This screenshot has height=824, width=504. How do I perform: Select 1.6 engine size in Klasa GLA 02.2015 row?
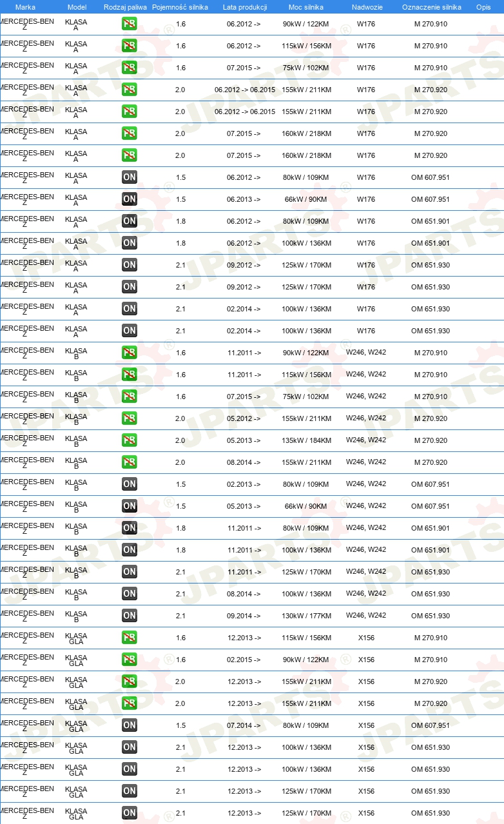point(180,660)
